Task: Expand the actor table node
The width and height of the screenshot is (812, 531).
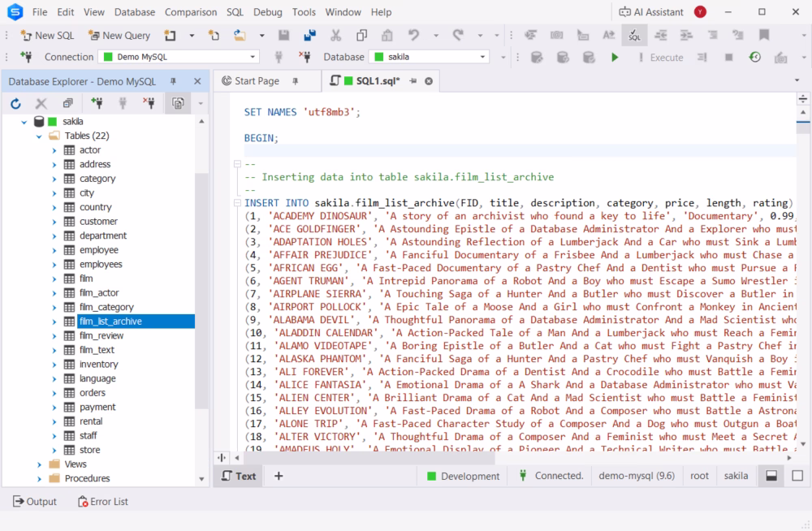Action: point(54,150)
